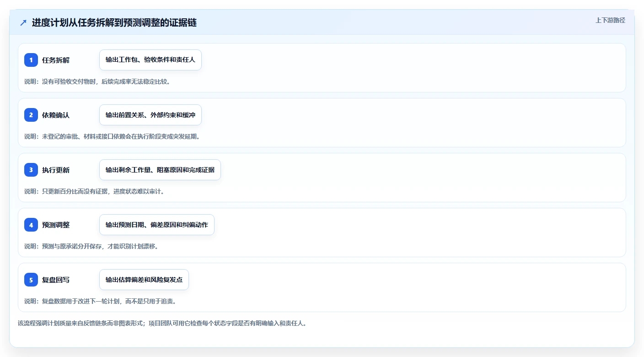Click the note 复盘数据用于改进下一轮计划
The image size is (644, 357).
tap(100, 301)
